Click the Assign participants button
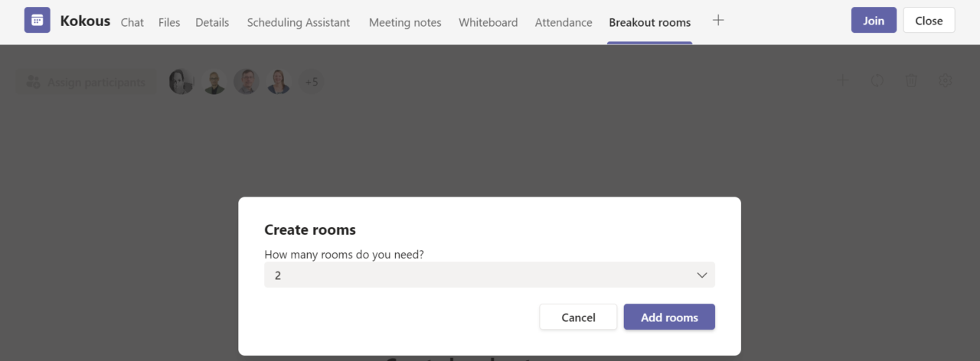The image size is (980, 361). 86,82
